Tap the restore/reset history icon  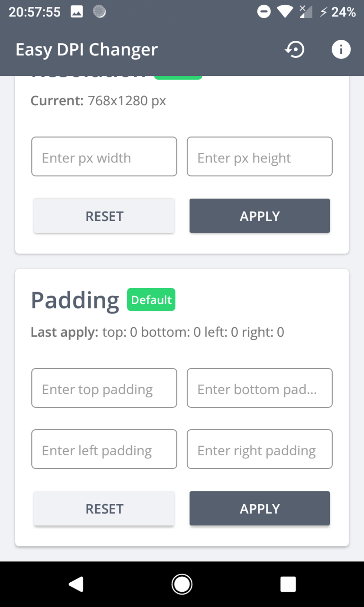pos(295,49)
